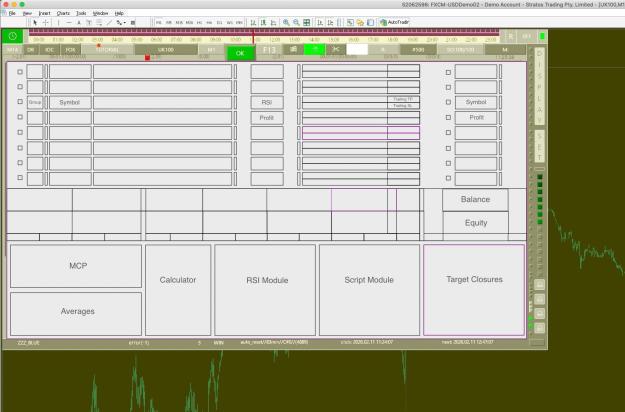
Task: Click the purple-highlighted trading row bar
Action: click(x=361, y=133)
